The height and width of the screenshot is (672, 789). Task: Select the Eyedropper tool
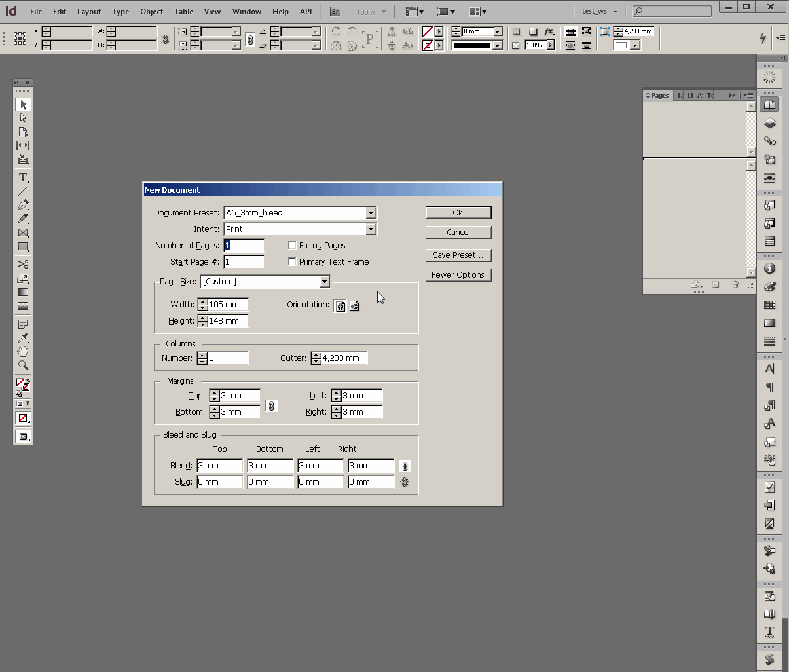click(23, 338)
